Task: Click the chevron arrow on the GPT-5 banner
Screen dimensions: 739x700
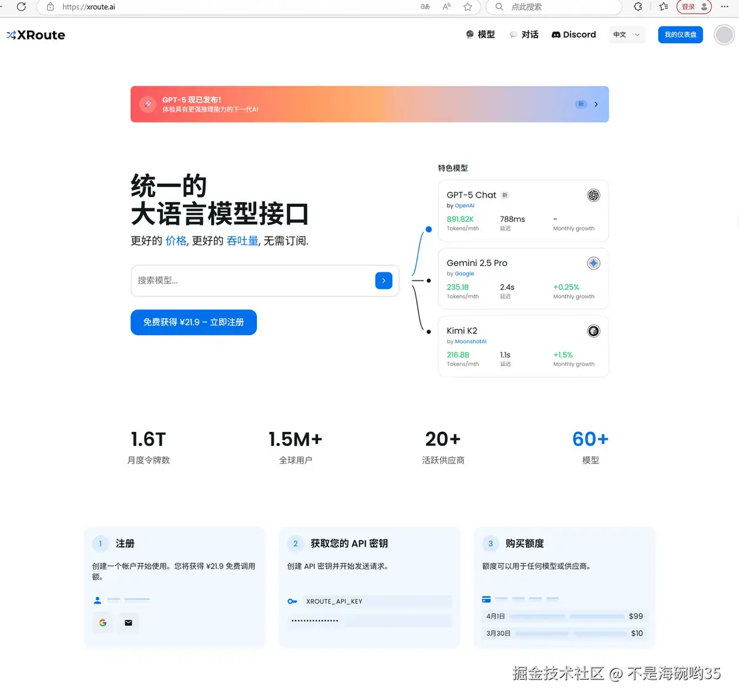Action: (596, 104)
